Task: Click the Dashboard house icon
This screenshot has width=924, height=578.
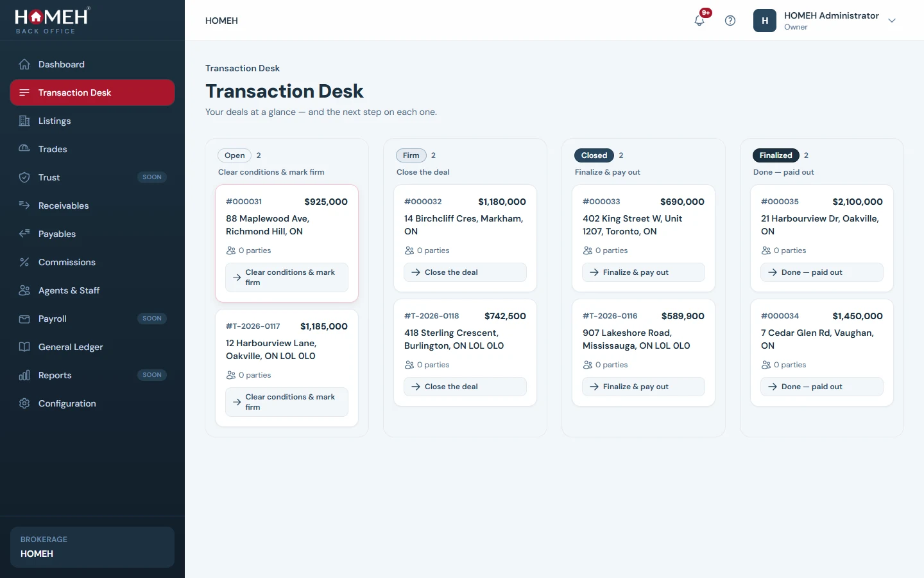Action: [24, 64]
